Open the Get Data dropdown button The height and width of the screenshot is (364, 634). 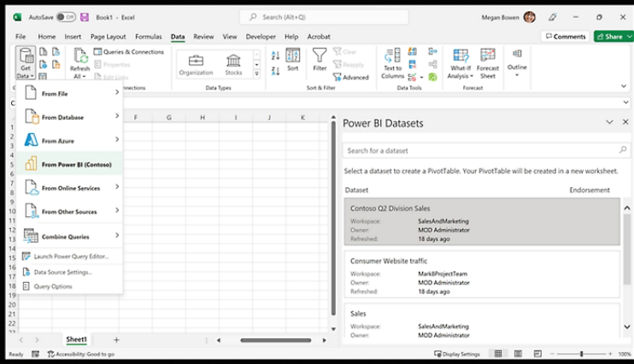[x=26, y=63]
